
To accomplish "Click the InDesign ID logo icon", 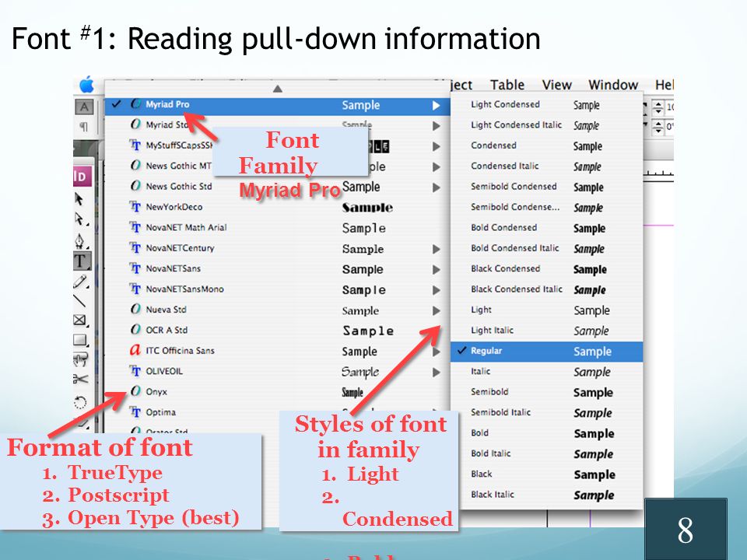I will tap(82, 177).
